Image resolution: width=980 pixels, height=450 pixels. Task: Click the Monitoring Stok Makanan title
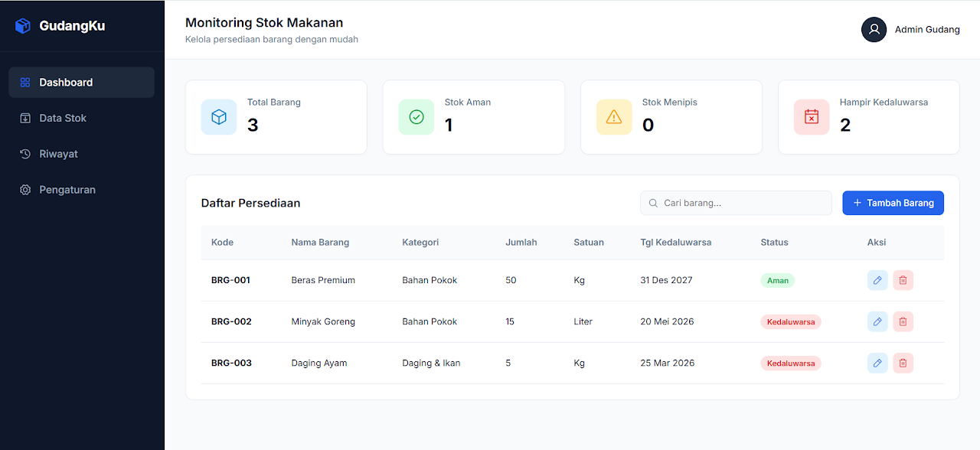point(264,23)
